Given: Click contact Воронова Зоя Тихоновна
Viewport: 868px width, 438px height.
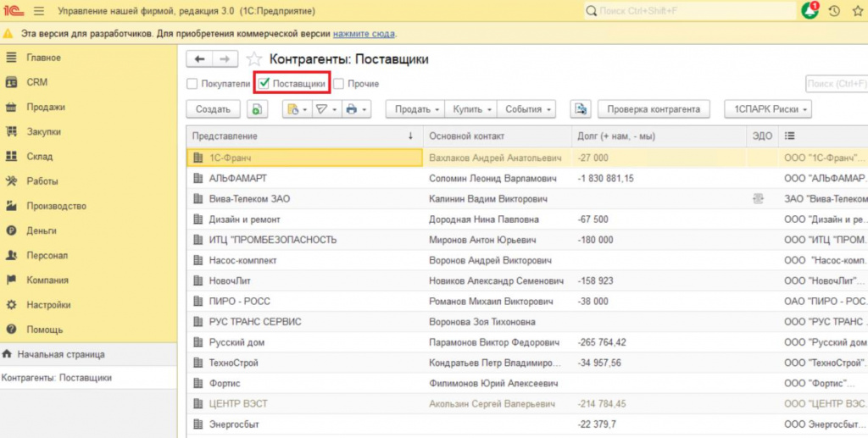Looking at the screenshot, I should point(481,322).
